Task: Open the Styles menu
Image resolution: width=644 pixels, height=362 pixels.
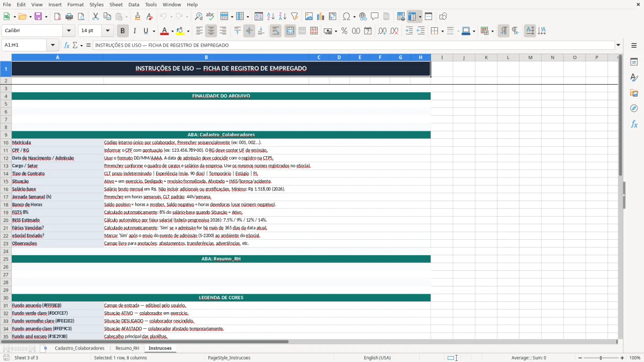Action: click(97, 4)
